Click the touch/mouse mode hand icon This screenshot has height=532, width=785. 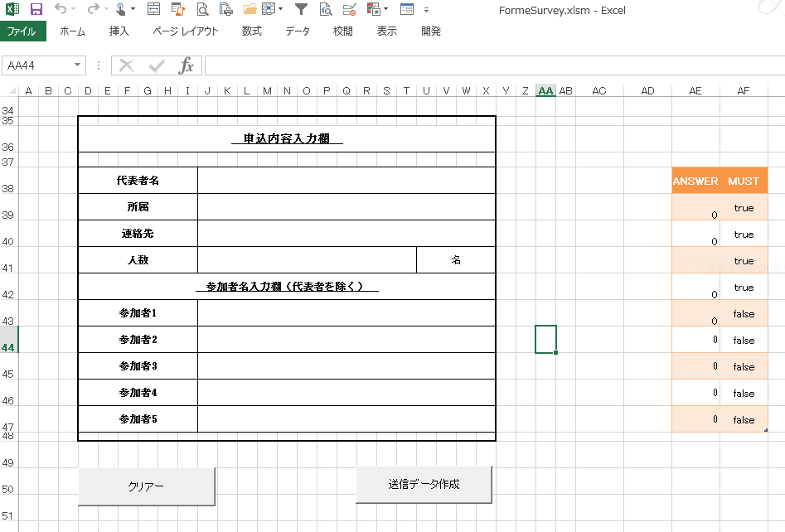pyautogui.click(x=121, y=10)
